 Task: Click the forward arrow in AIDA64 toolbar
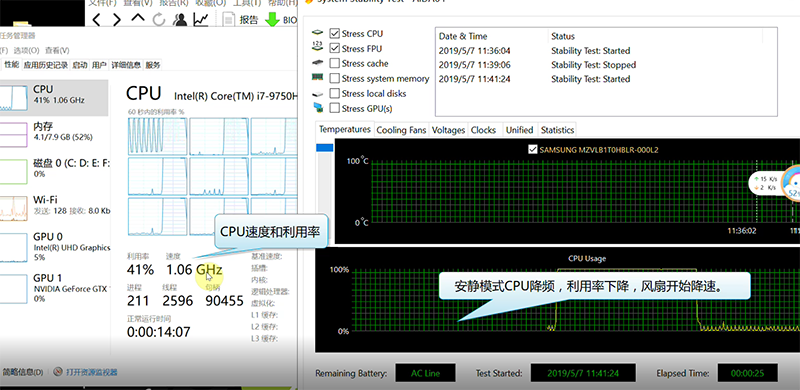click(117, 19)
